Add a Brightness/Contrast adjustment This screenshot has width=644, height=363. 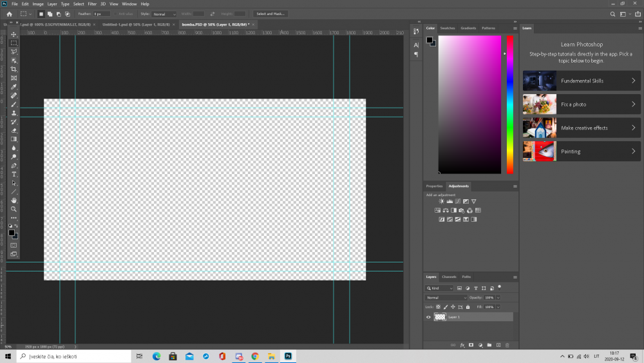point(442,201)
